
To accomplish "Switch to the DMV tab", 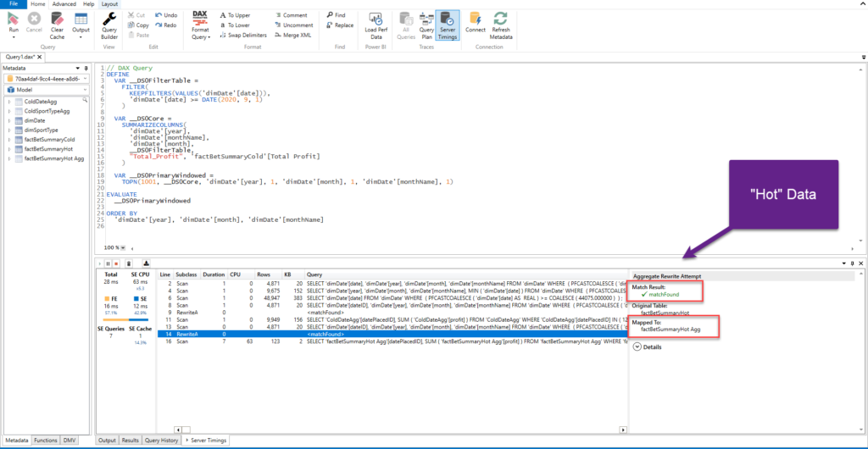I will click(69, 441).
